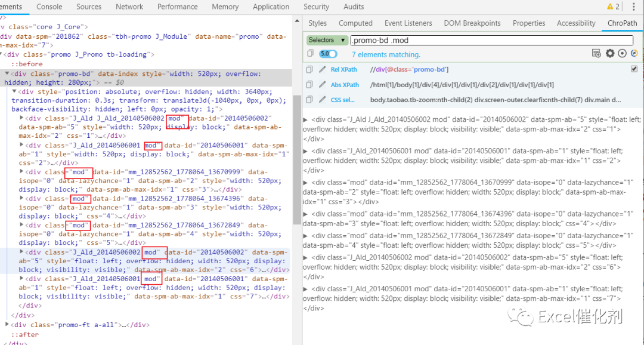
Task: Select the ChroPath pane tab
Action: click(622, 23)
